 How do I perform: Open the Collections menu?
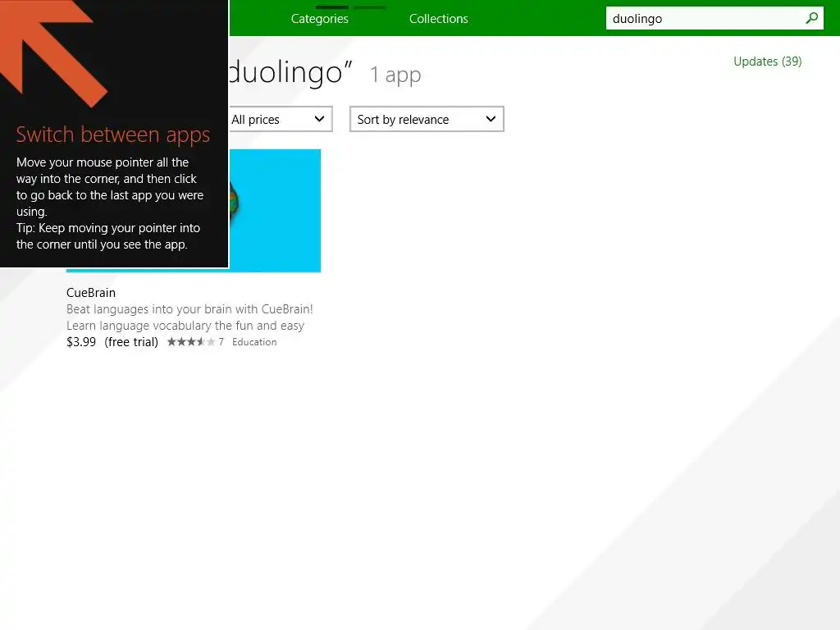pyautogui.click(x=438, y=19)
